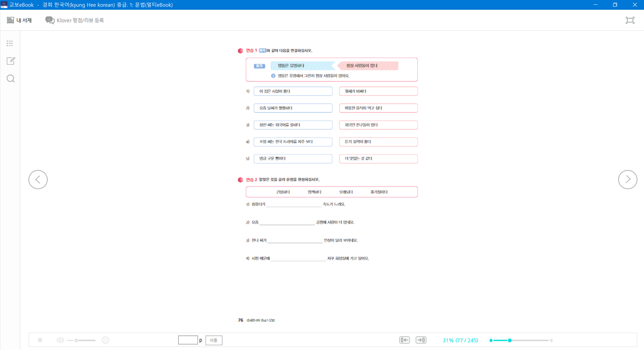The height and width of the screenshot is (350, 644).
Task: Go to the next page with right arrow
Action: [x=628, y=179]
